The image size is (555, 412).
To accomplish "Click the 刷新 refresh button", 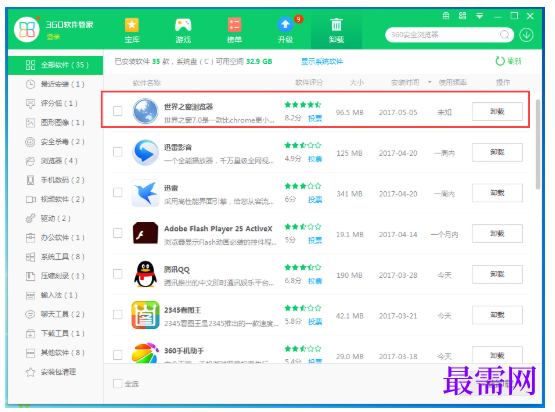I will (508, 61).
